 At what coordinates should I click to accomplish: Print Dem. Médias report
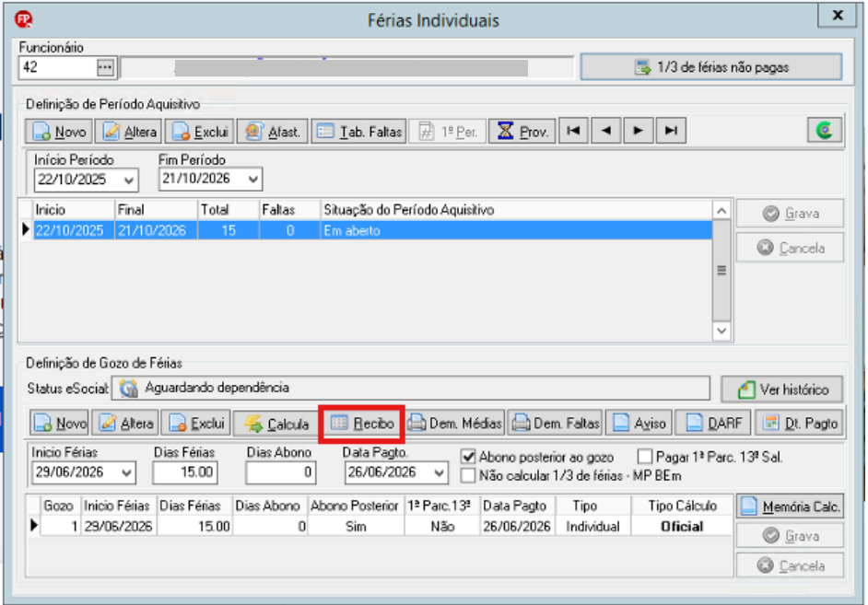click(455, 424)
